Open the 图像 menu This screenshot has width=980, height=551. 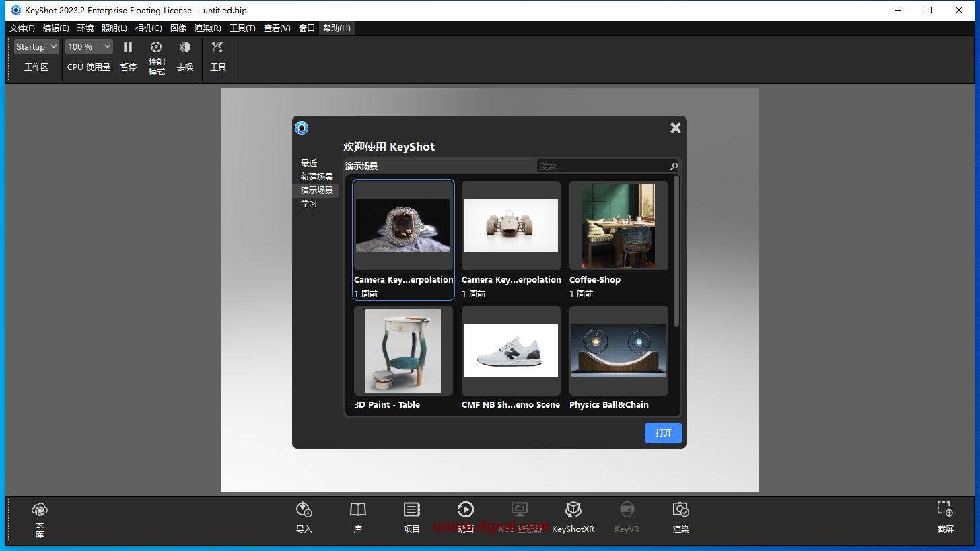tap(178, 28)
